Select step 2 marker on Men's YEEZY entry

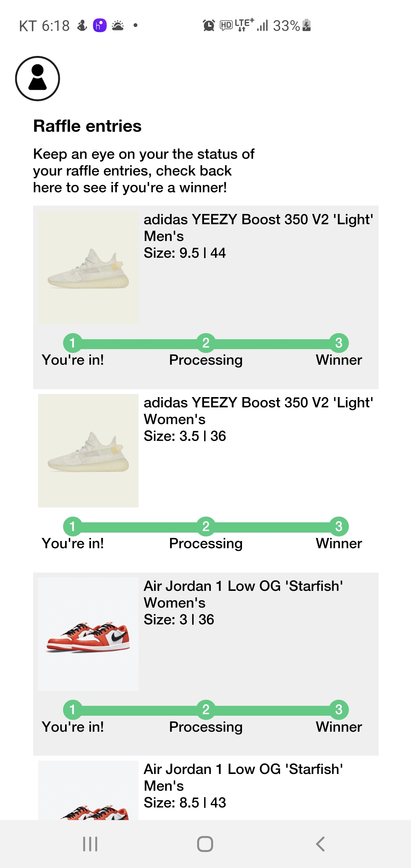(x=206, y=343)
